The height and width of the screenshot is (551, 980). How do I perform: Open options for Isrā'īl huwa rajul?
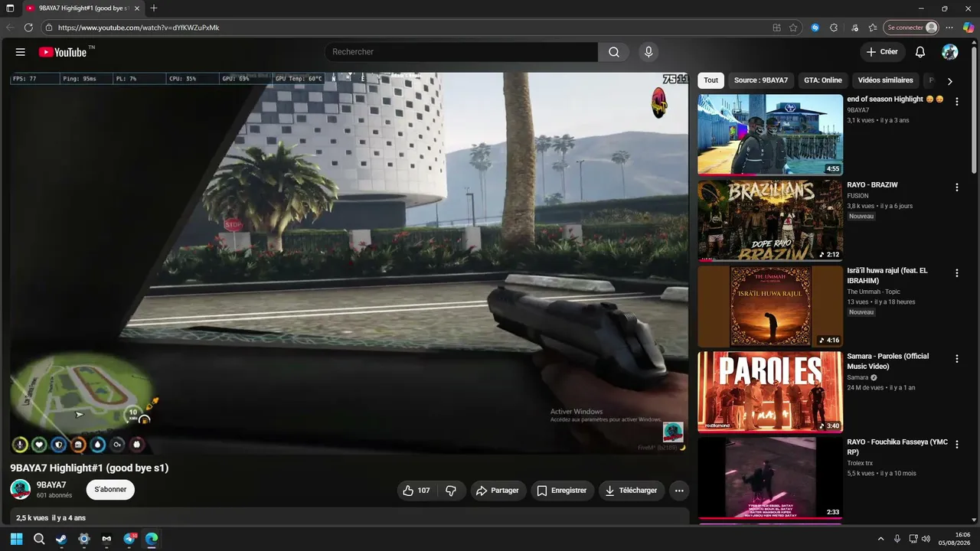956,273
